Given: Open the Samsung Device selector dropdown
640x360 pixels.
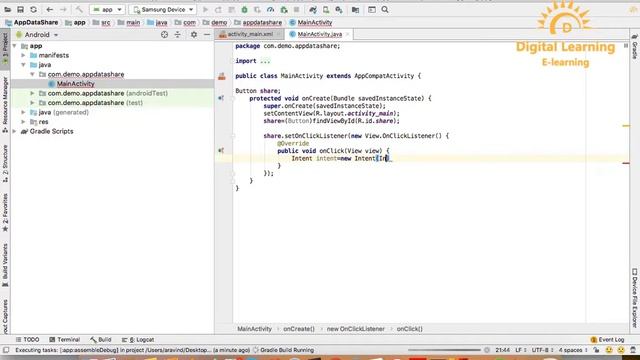Looking at the screenshot, I should click(162, 9).
